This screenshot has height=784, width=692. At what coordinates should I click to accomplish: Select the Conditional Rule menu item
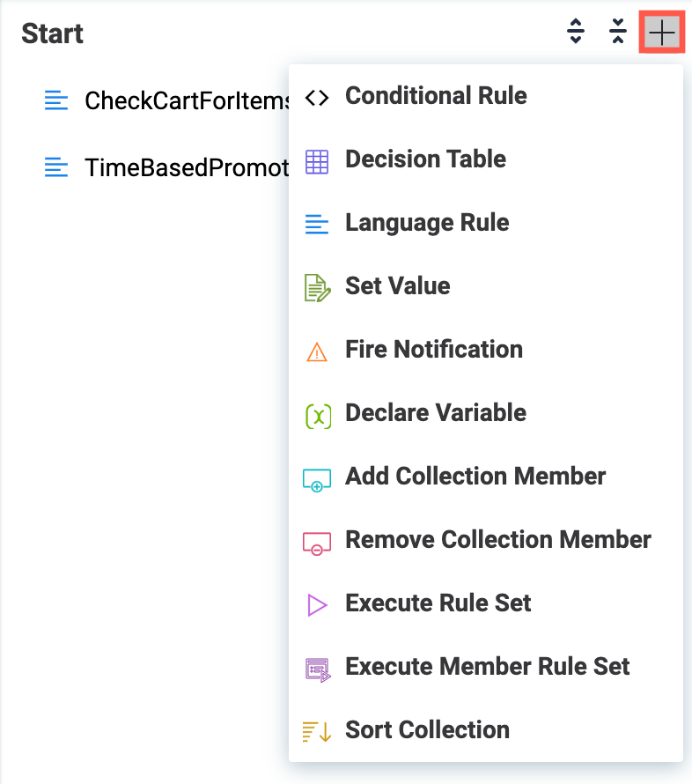point(436,96)
